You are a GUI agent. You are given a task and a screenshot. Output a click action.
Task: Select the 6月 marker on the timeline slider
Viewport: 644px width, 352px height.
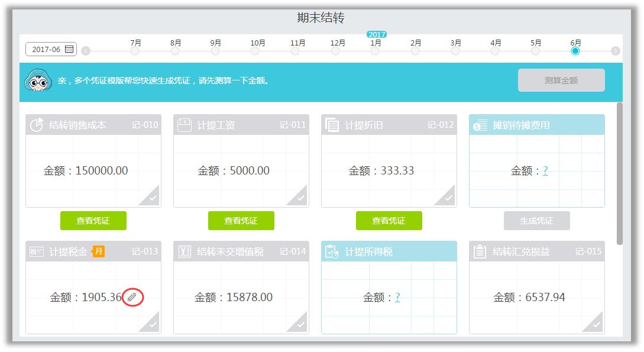(x=575, y=52)
